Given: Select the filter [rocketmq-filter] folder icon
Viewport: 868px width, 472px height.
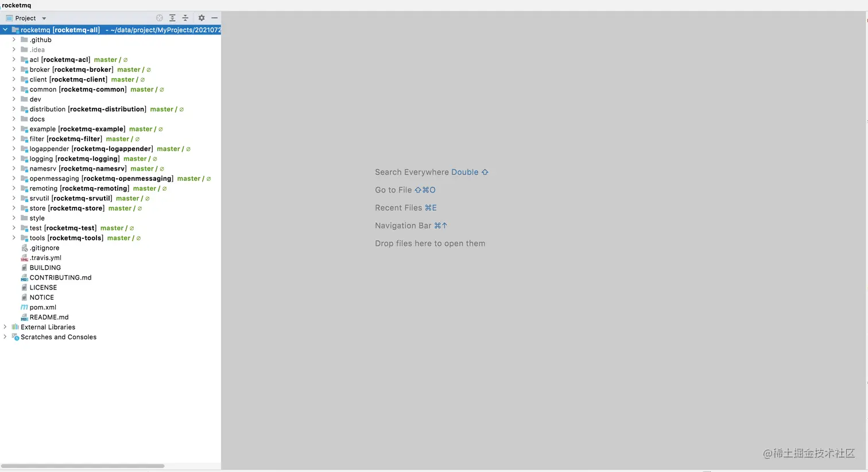Looking at the screenshot, I should [24, 139].
